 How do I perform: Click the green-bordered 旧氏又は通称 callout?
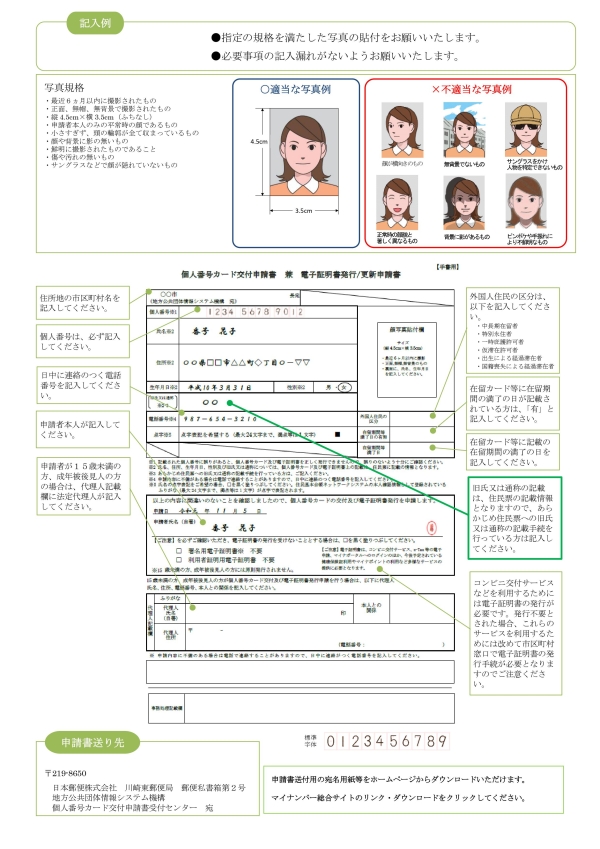pos(514,518)
